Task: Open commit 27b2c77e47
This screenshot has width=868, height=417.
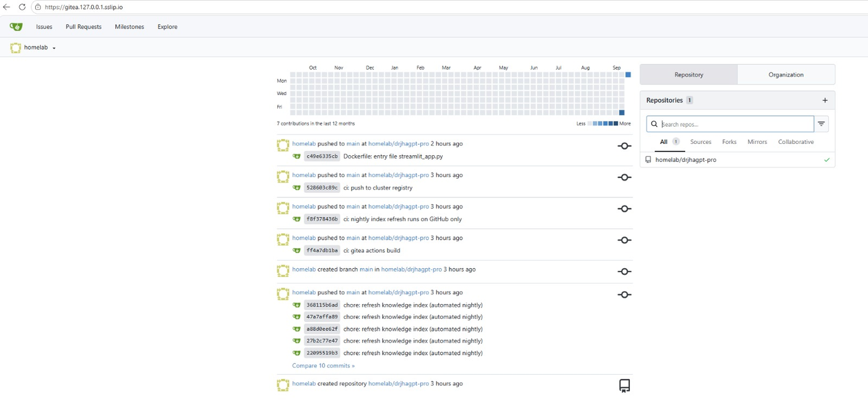Action: click(x=322, y=341)
